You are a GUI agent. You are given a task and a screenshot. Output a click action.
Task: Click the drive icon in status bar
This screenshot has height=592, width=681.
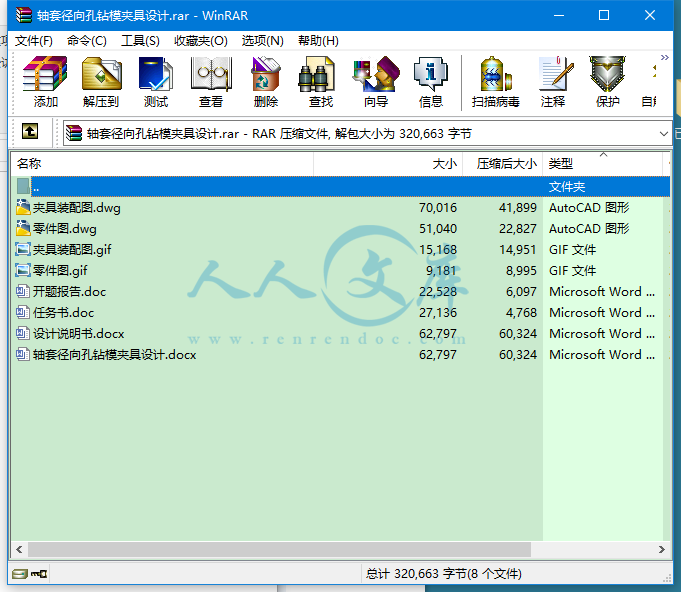coord(20,574)
